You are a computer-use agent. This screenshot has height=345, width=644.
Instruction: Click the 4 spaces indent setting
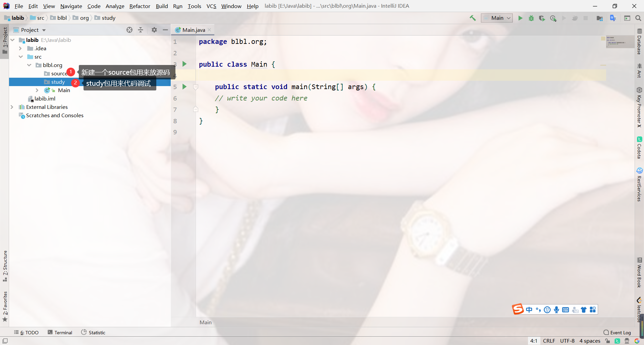590,341
